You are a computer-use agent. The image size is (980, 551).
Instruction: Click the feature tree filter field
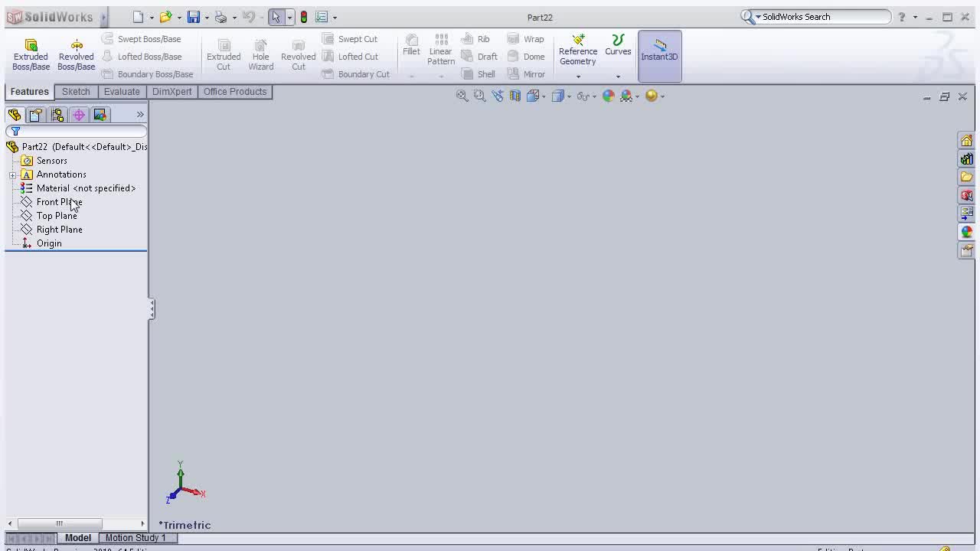coord(77,132)
